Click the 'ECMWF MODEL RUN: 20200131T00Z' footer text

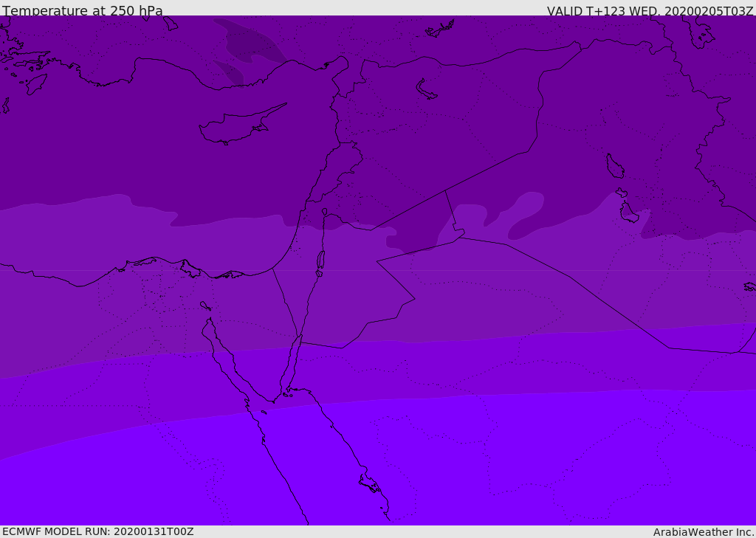[x=98, y=531]
